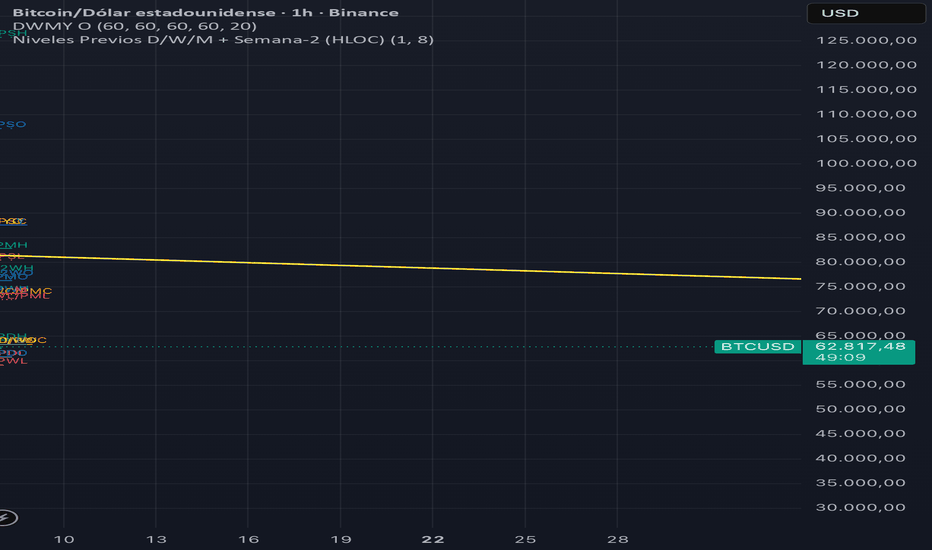Click the BTCUSD price line label
932x550 pixels.
coord(758,347)
